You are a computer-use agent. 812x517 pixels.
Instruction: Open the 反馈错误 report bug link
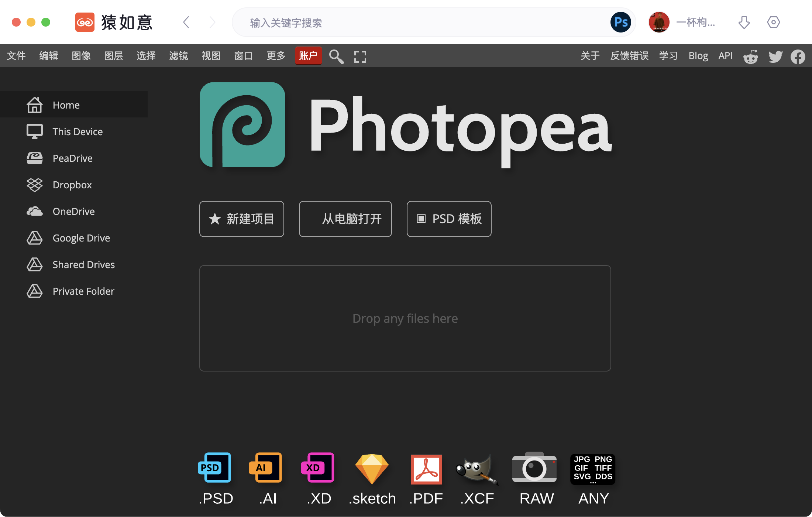click(x=629, y=56)
